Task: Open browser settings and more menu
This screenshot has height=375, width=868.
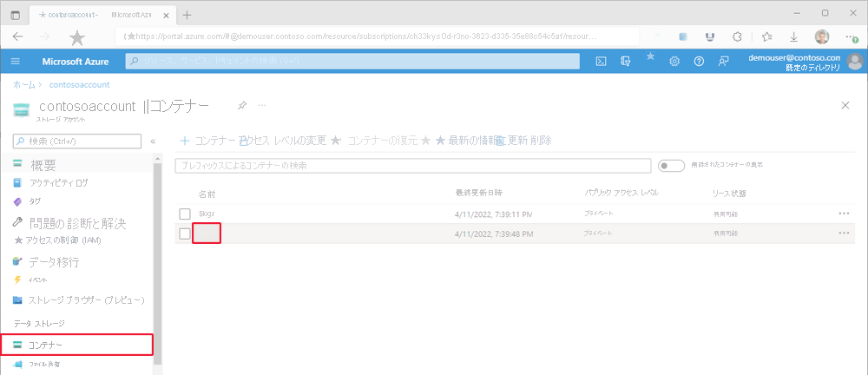Action: (851, 36)
